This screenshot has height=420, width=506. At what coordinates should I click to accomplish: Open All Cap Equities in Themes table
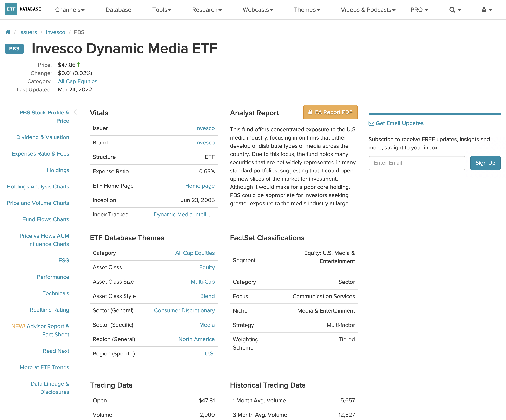point(195,253)
